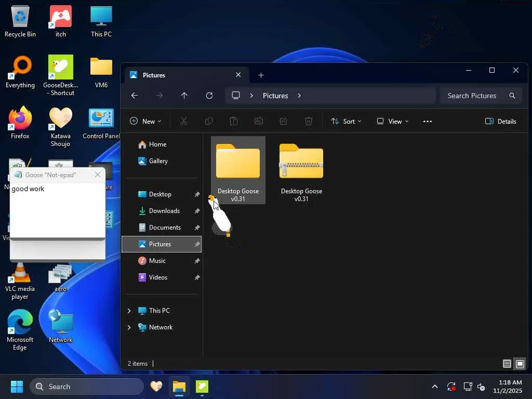Screen dimensions: 532x399
Task: Open the Firefox desktop icon
Action: coord(20,123)
